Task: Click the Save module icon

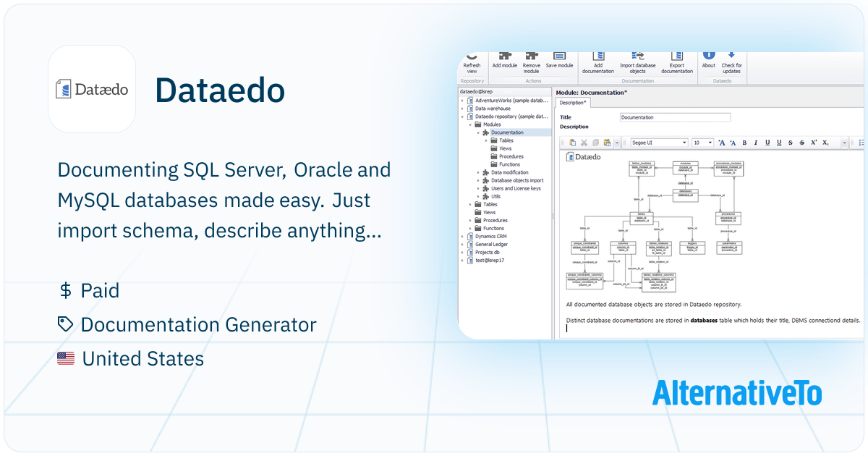Action: point(559,56)
